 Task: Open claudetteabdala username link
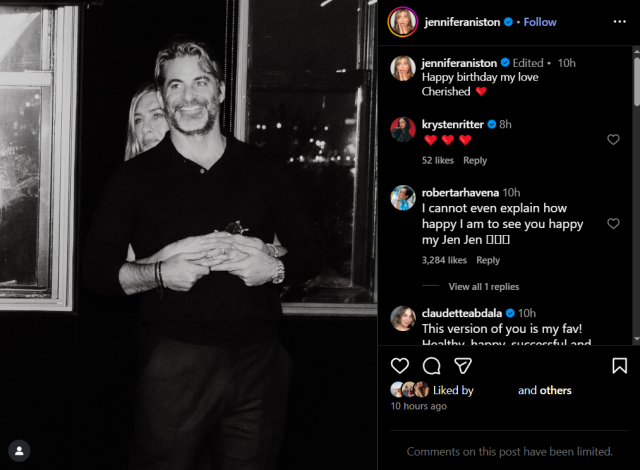pos(462,313)
